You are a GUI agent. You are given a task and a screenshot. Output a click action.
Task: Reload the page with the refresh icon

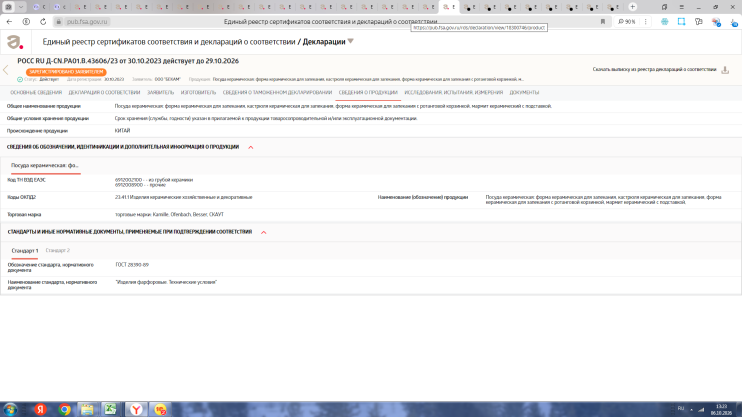coord(43,22)
